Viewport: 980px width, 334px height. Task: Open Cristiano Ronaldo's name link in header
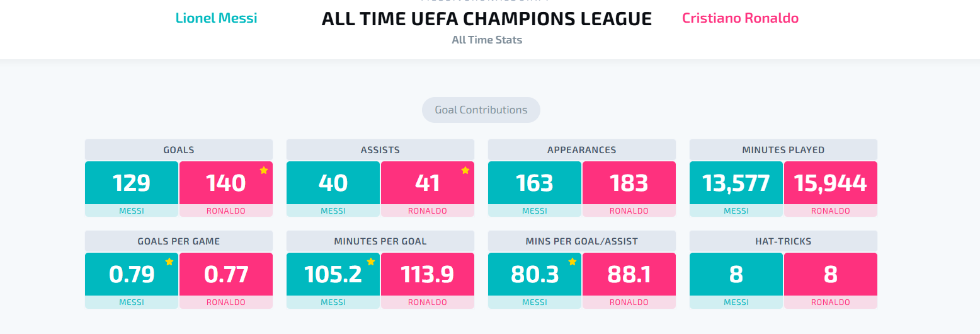point(740,18)
